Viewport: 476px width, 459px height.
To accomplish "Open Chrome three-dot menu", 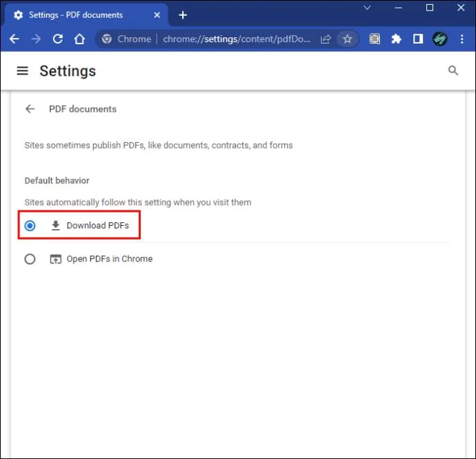I will (x=462, y=39).
